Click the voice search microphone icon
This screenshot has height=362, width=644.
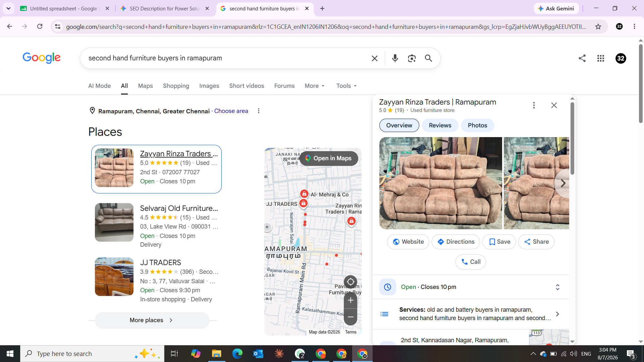[x=395, y=58]
